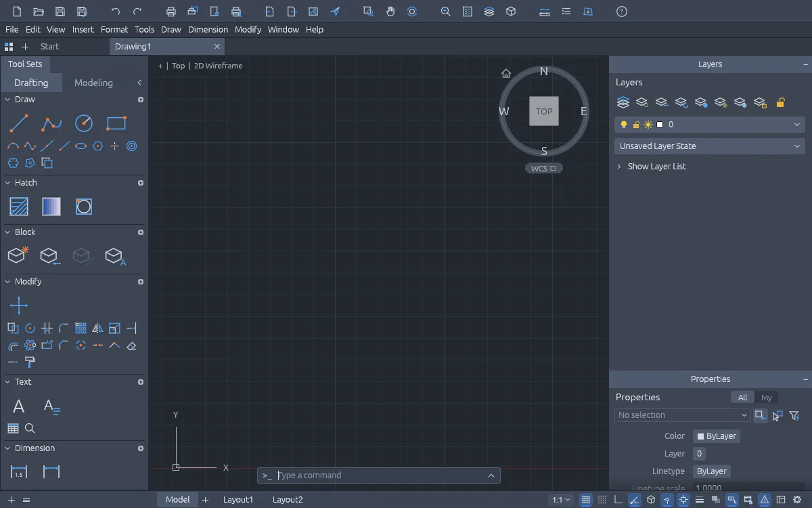Click the WCS coordinate system button
This screenshot has height=508, width=812.
pyautogui.click(x=543, y=169)
